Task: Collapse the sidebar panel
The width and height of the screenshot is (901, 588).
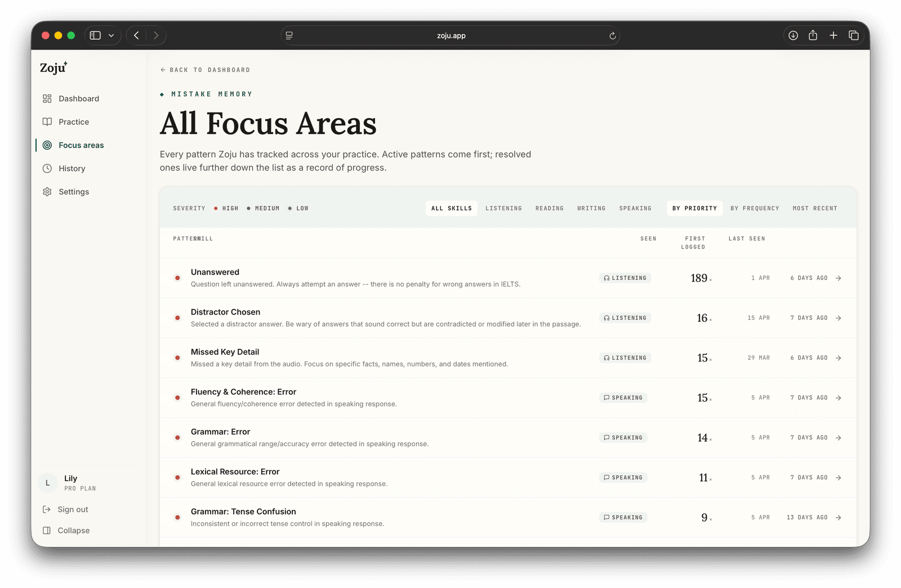Action: click(x=66, y=531)
